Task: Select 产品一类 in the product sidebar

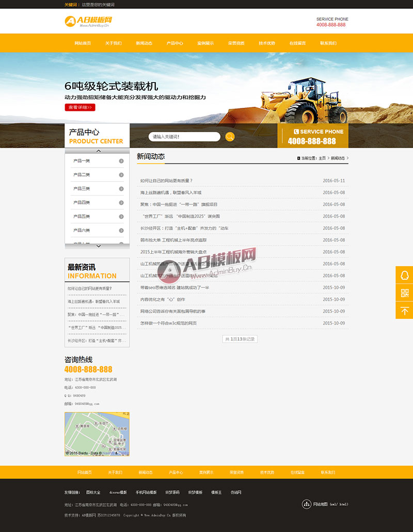Action: pyautogui.click(x=82, y=161)
